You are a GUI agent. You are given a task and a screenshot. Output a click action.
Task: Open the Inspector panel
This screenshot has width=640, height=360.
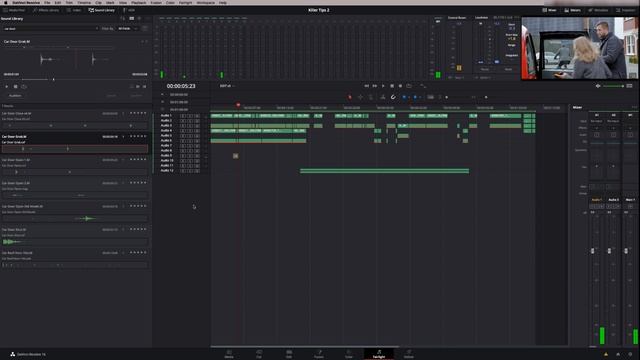pyautogui.click(x=626, y=10)
